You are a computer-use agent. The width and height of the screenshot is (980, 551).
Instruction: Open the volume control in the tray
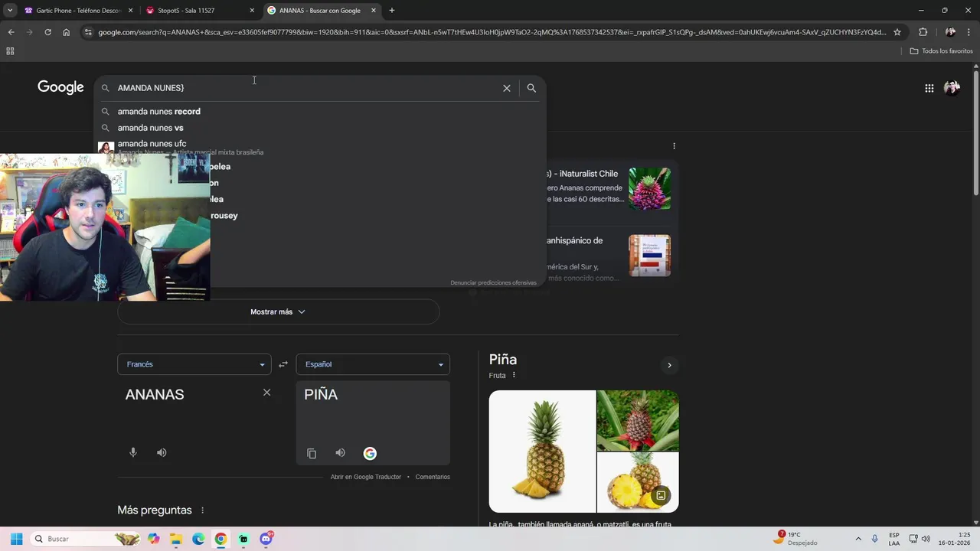(x=926, y=539)
